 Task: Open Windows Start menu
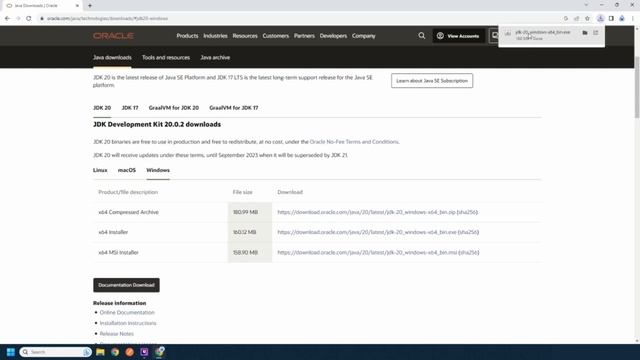[x=11, y=352]
